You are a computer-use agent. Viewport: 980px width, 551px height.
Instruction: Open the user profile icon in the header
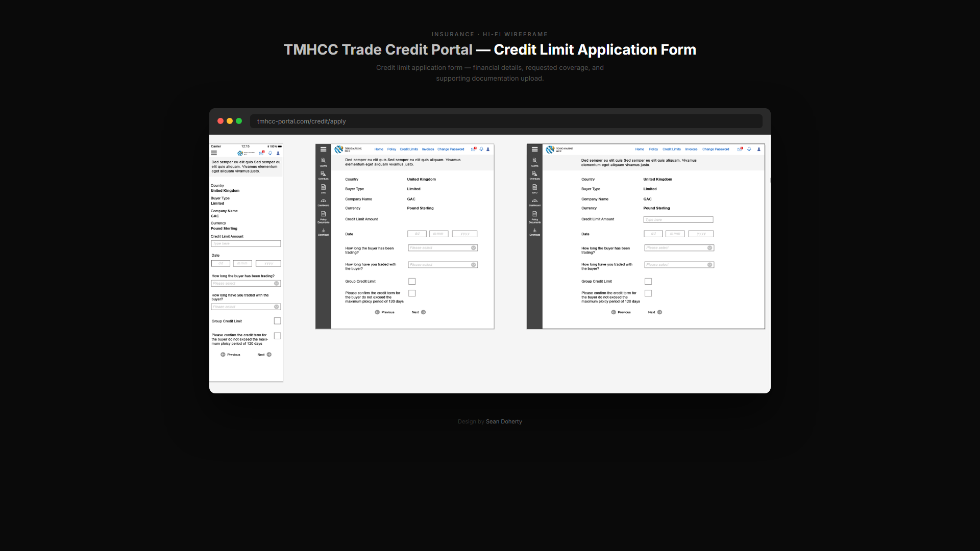(x=488, y=149)
